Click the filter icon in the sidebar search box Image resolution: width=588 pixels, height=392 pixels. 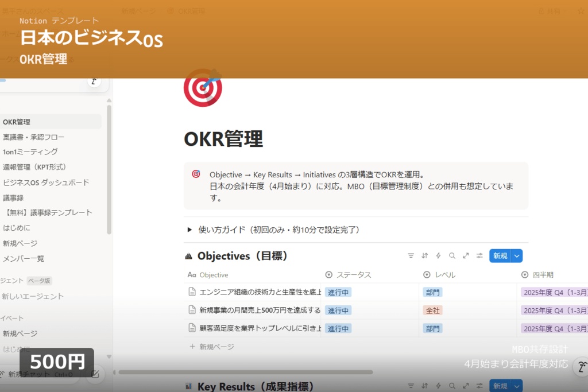click(94, 81)
